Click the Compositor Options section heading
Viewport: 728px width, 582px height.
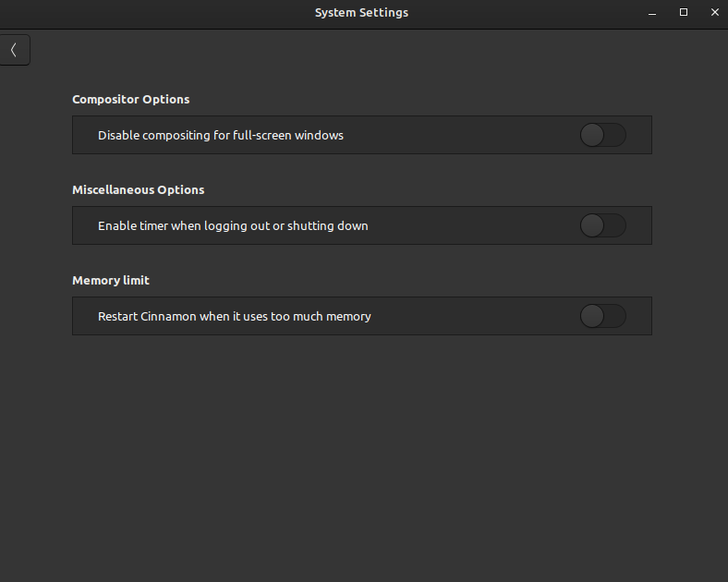[130, 100]
